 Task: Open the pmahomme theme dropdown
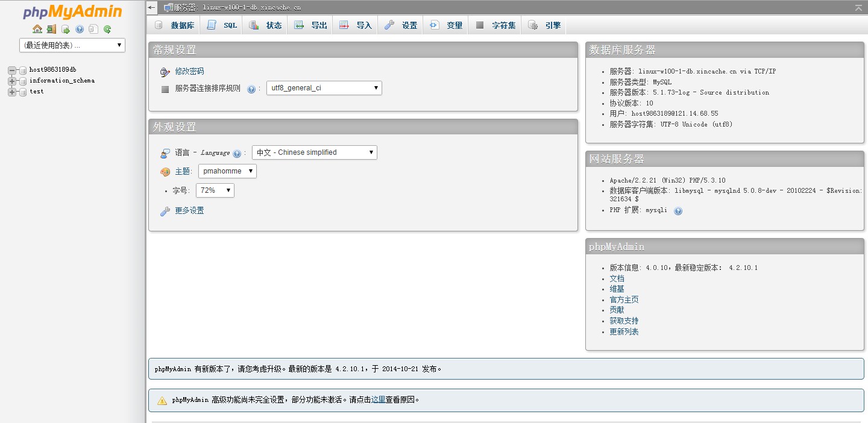227,171
